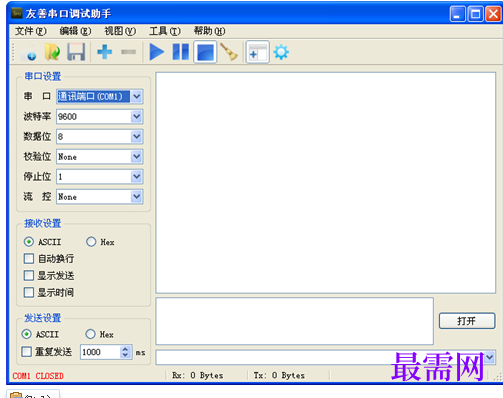Decrease the repeat interval with down arrow
This screenshot has height=398, width=503.
pyautogui.click(x=125, y=355)
